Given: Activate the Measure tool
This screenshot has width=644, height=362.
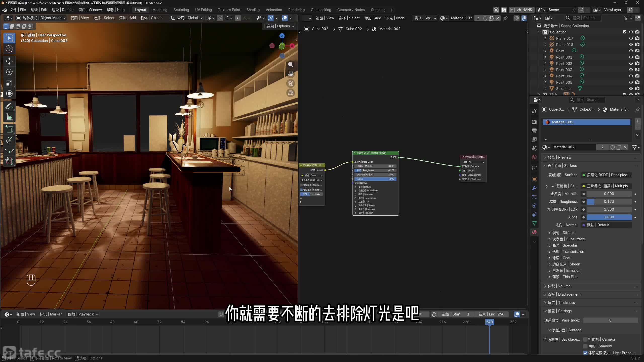Looking at the screenshot, I should 9,117.
